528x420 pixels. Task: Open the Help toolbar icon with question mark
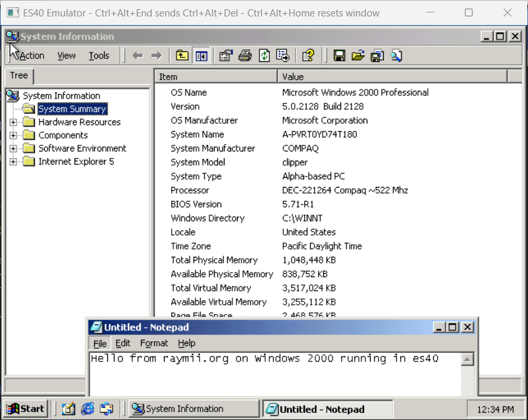click(x=308, y=55)
